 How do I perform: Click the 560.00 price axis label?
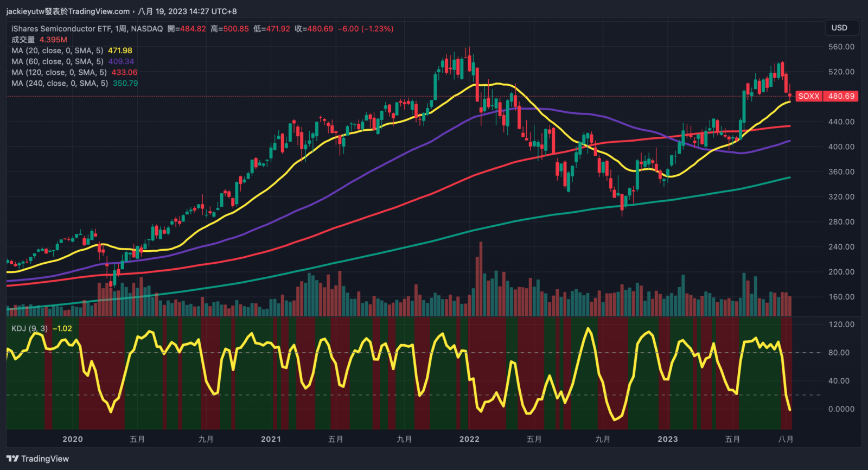pos(841,47)
